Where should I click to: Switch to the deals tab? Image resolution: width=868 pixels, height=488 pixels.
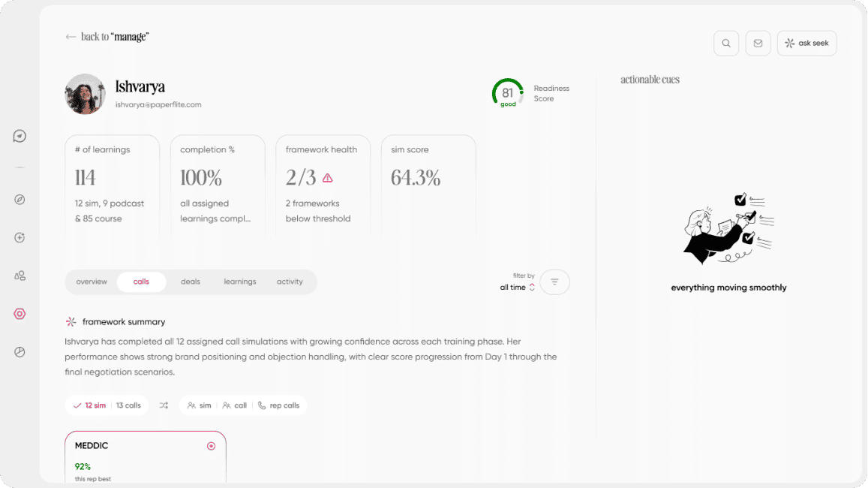pyautogui.click(x=191, y=282)
